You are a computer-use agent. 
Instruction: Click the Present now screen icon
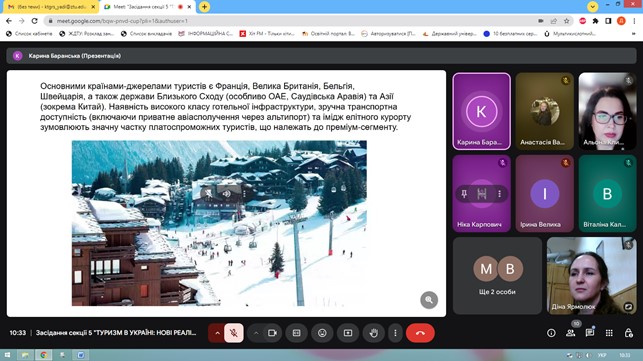348,333
